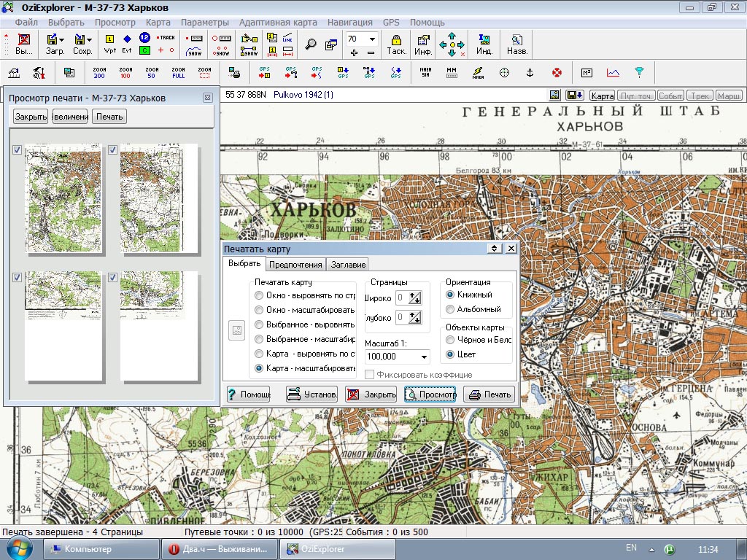Open the Параметры menu
Image resolution: width=747 pixels, height=560 pixels.
click(x=205, y=23)
